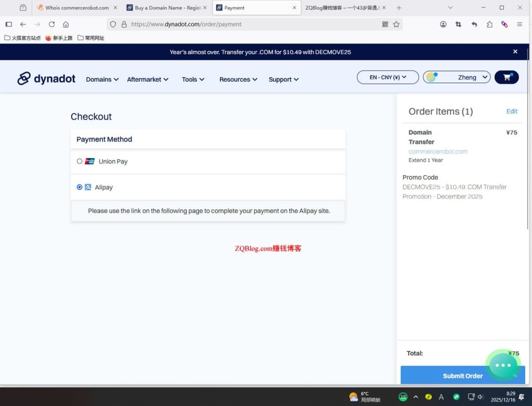Close the Whois commercerobot.com tab
The height and width of the screenshot is (406, 532).
(115, 7)
